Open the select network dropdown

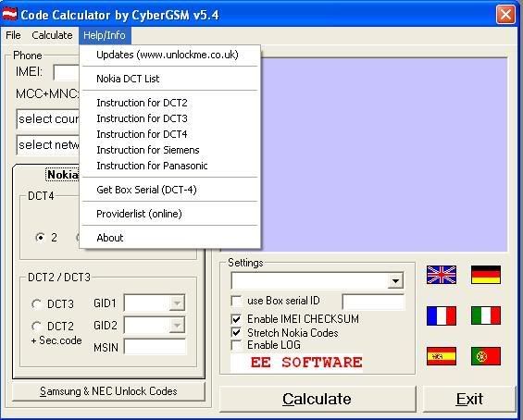tap(48, 144)
